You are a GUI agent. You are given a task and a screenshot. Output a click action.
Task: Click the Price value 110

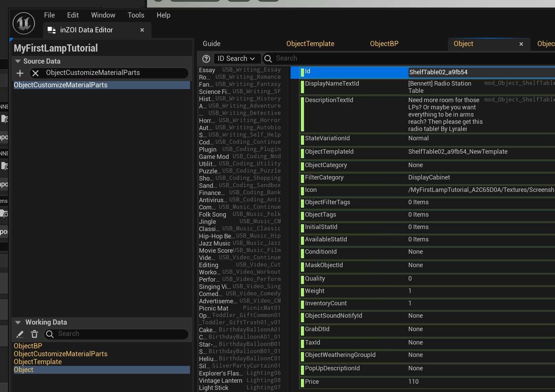(x=413, y=382)
